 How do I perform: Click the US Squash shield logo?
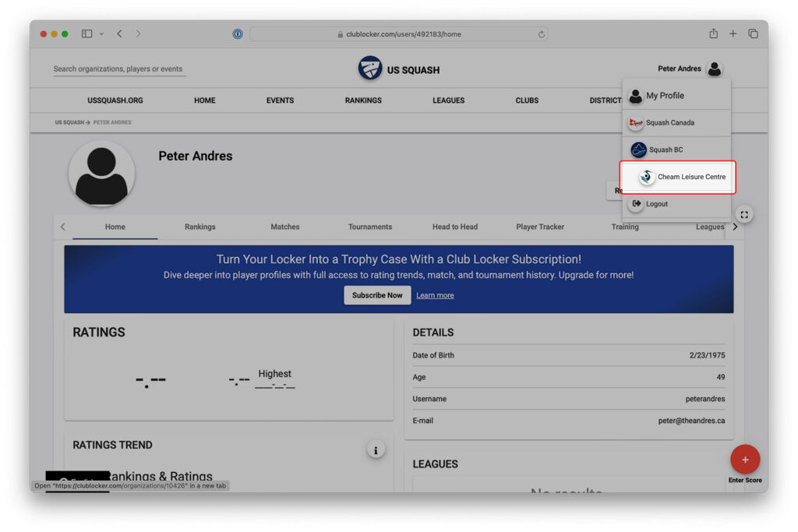click(x=370, y=68)
